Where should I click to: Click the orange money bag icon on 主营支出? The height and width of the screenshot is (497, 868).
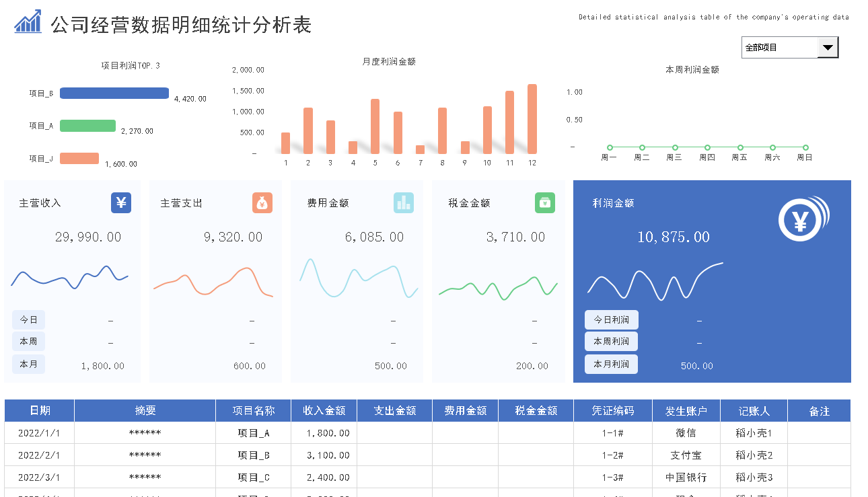[262, 202]
